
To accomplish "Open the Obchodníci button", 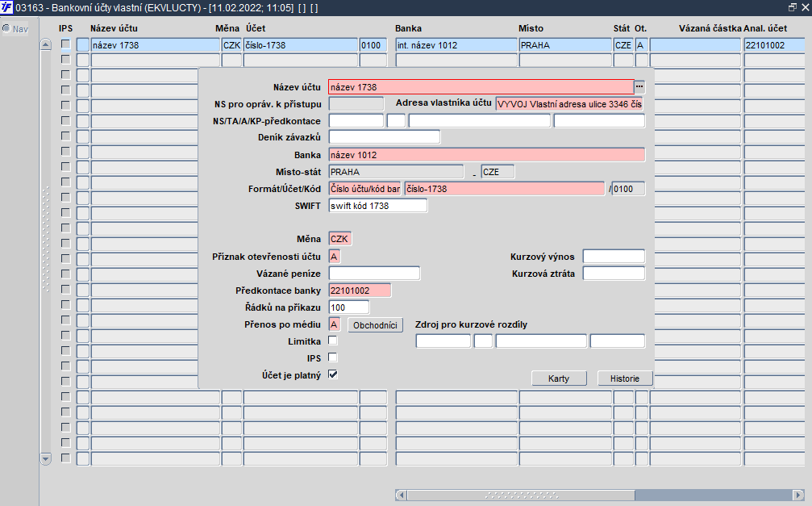I will [375, 325].
